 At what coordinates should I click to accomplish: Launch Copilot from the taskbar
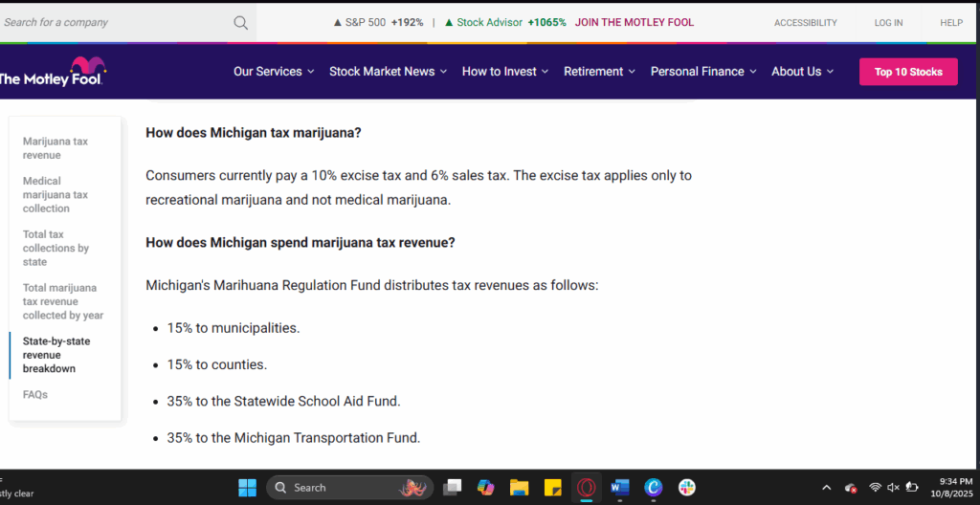point(485,488)
